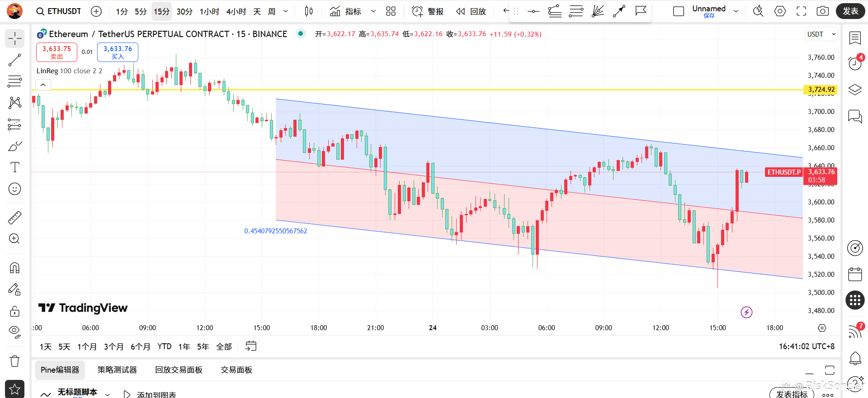Expand Unnamed layout dropdown arrow
The width and height of the screenshot is (868, 398).
736,11
